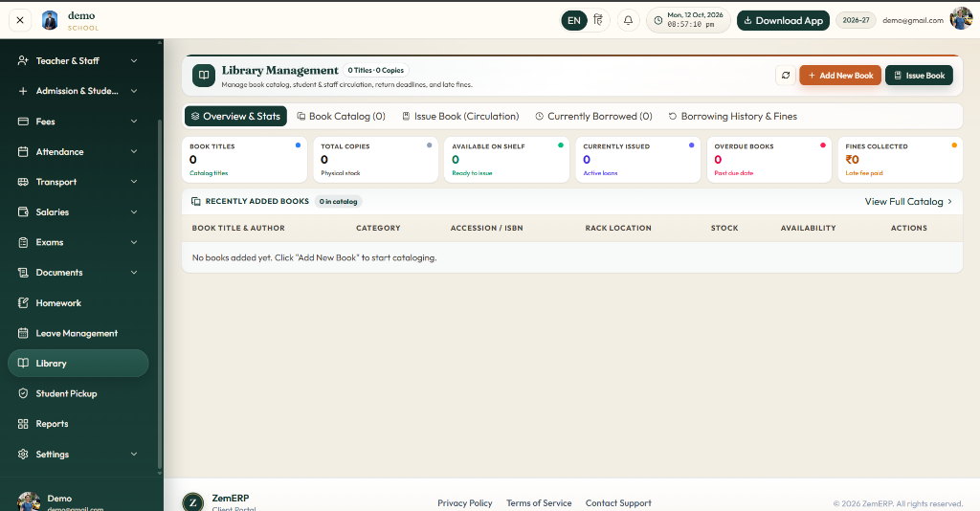Expand the Settings menu chevron

[x=134, y=455]
